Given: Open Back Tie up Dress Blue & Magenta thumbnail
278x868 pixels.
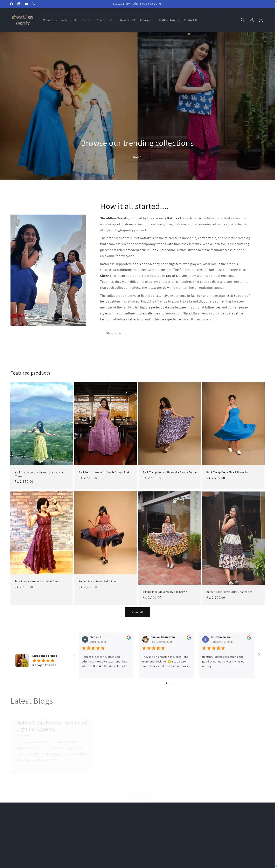Looking at the screenshot, I should click(x=233, y=424).
